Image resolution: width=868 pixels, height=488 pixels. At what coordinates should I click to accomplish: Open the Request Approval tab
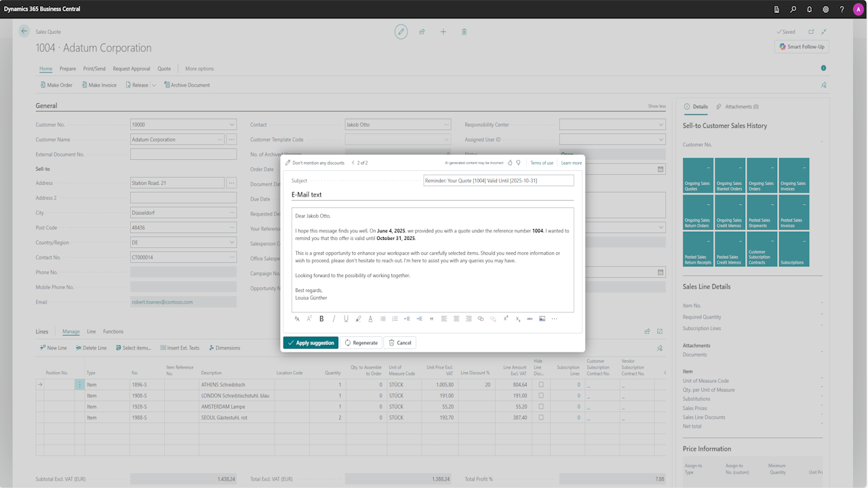pyautogui.click(x=132, y=68)
